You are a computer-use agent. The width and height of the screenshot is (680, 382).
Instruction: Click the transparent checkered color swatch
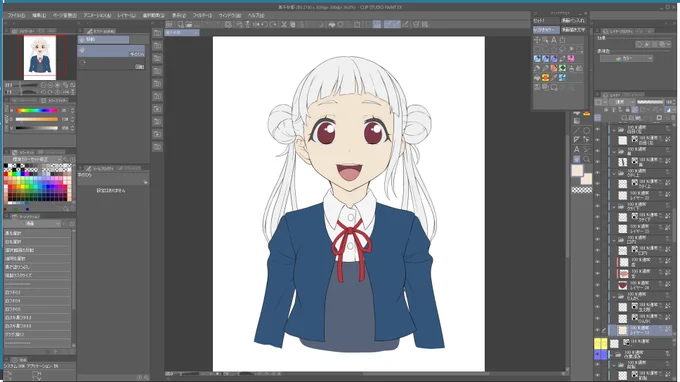(582, 190)
